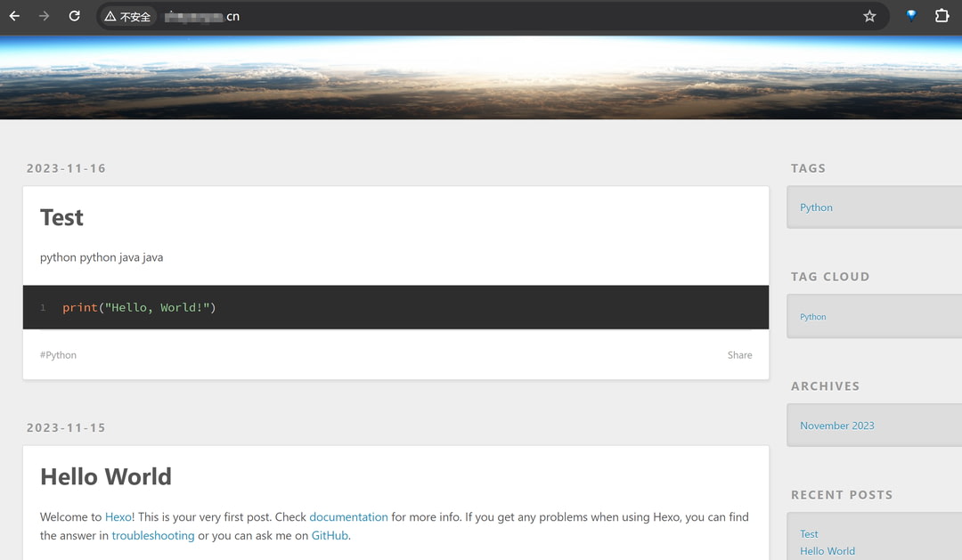Screen dimensions: 962x560
Task: Open the blue gem extension icon
Action: pyautogui.click(x=911, y=16)
